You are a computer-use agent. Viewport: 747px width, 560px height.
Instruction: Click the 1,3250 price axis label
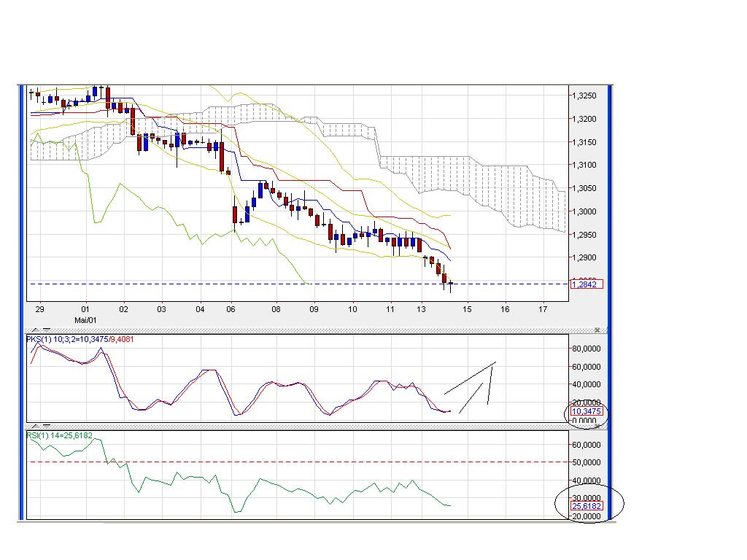point(584,96)
